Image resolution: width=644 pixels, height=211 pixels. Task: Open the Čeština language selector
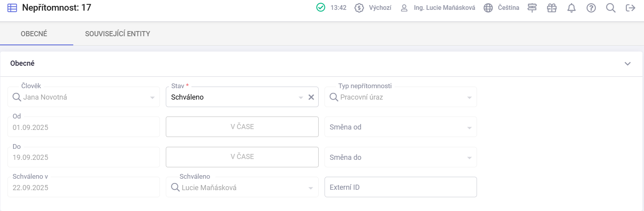pyautogui.click(x=501, y=8)
